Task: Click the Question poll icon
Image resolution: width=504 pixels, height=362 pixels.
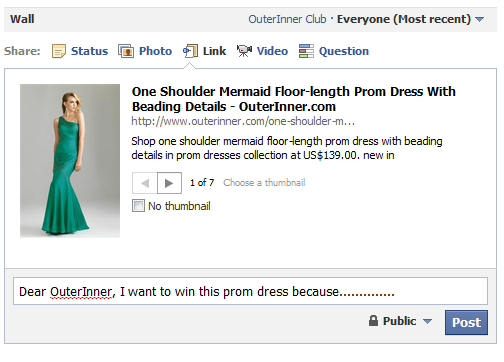Action: pos(306,51)
